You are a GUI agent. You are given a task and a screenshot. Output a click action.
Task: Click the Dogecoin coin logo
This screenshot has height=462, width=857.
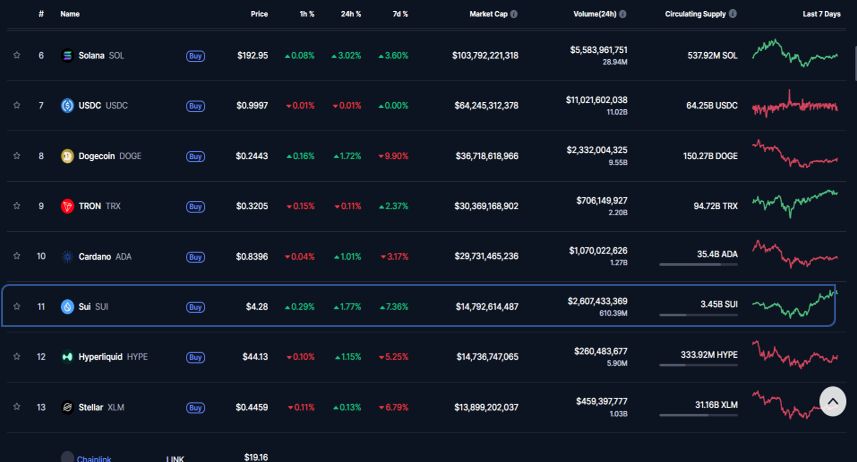[67, 156]
